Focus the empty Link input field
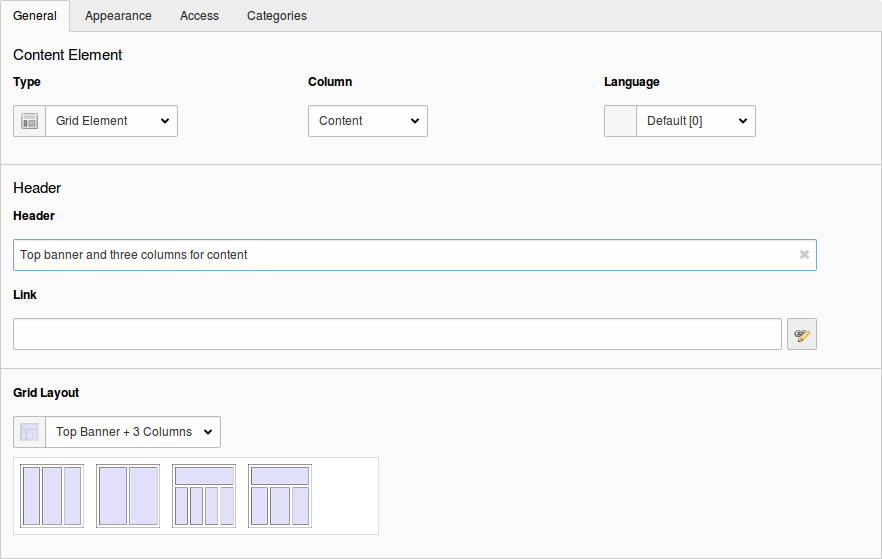882x559 pixels. (397, 334)
